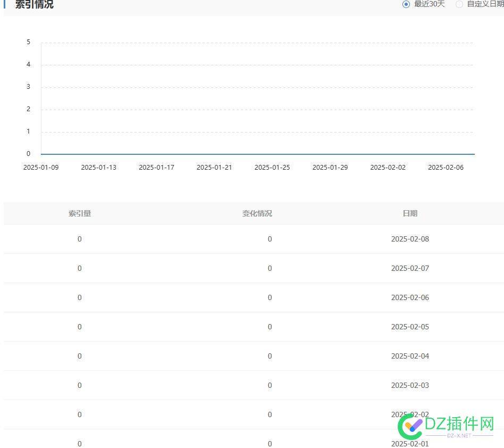Click the chart axis label 2025-01-29

pos(330,167)
